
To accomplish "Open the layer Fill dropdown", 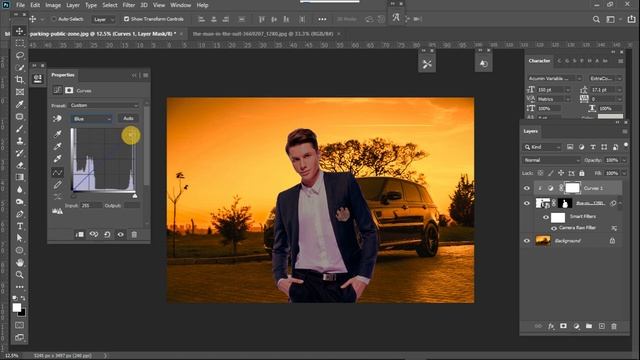I will 624,173.
